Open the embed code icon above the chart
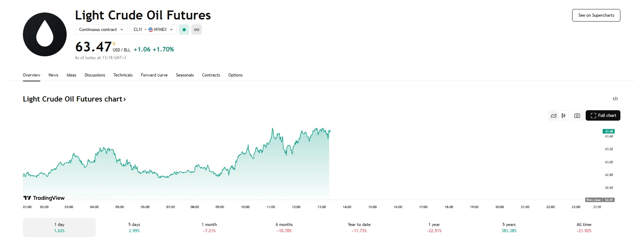Screen dimensions: 644x243 (x=616, y=99)
